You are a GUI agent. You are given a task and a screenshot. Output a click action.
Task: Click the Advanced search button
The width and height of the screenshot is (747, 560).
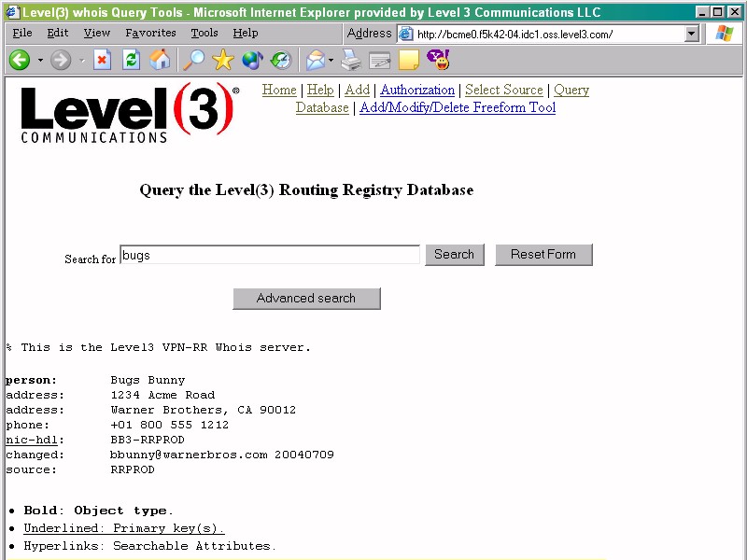pos(306,299)
